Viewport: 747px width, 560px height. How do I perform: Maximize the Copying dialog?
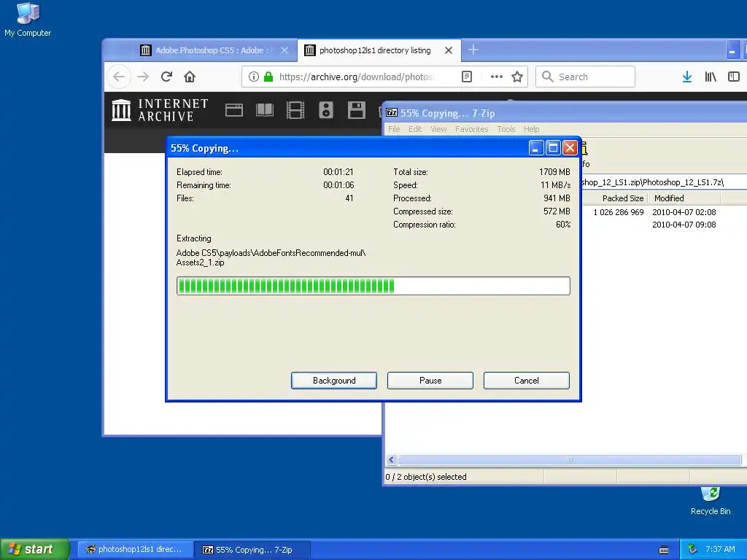pyautogui.click(x=553, y=148)
